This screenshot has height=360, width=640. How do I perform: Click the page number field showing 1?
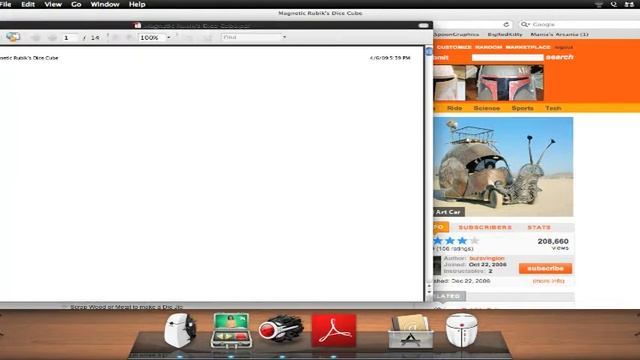click(x=69, y=38)
